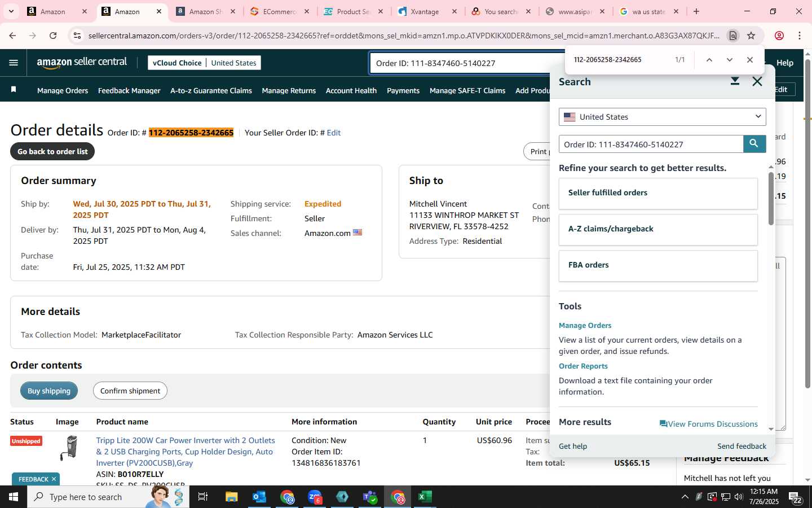Expand the United States marketplace dropdown
Viewport: 812px width, 508px height.
click(x=662, y=117)
